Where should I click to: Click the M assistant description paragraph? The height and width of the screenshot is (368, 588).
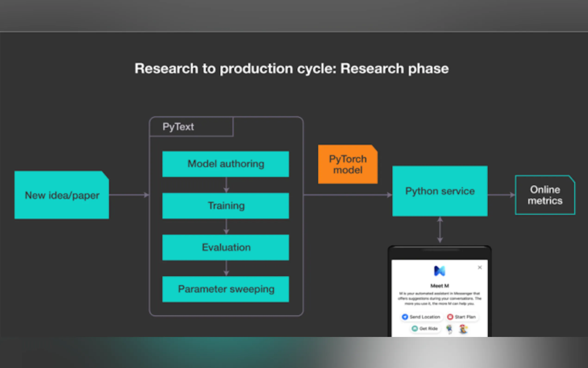(440, 299)
